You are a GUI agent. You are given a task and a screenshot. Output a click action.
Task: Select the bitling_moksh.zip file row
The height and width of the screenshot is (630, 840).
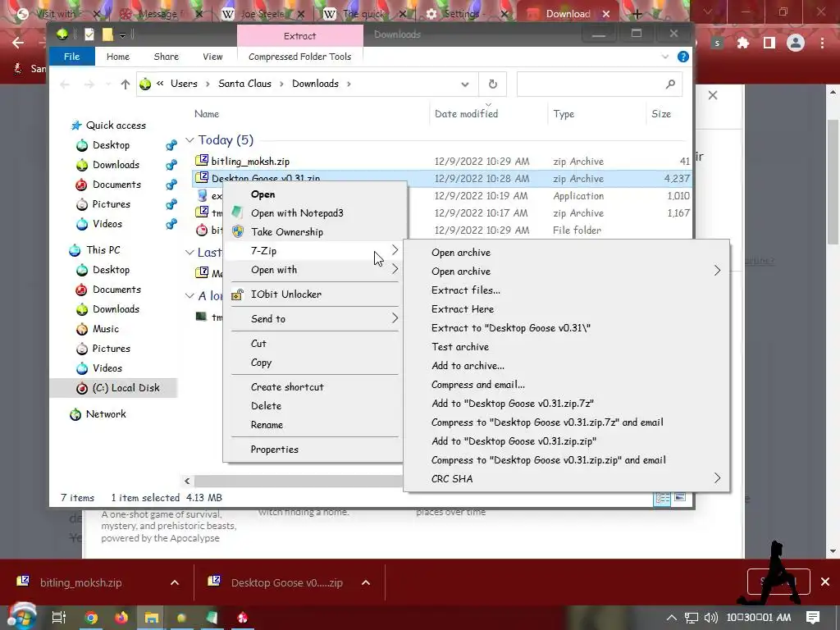click(x=441, y=162)
